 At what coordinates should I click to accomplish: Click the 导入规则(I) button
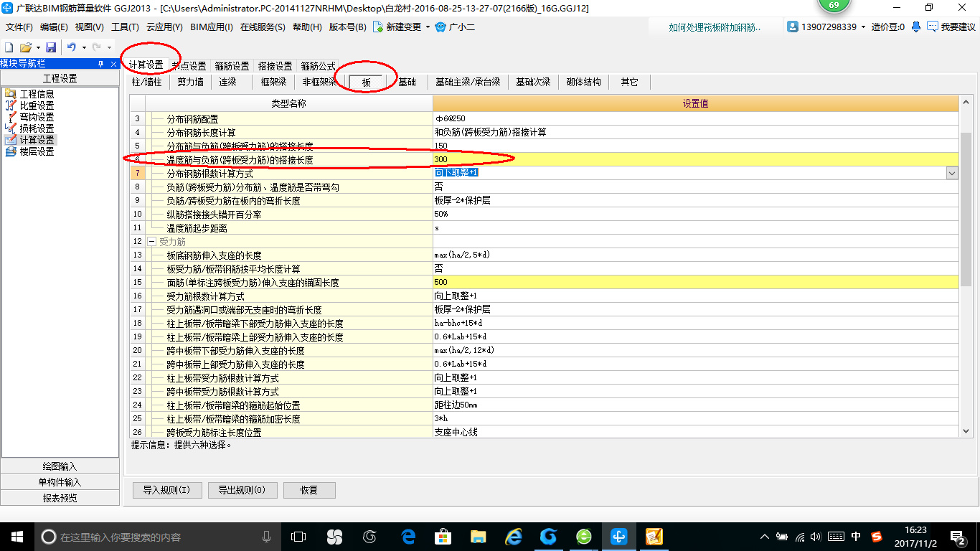(x=166, y=491)
